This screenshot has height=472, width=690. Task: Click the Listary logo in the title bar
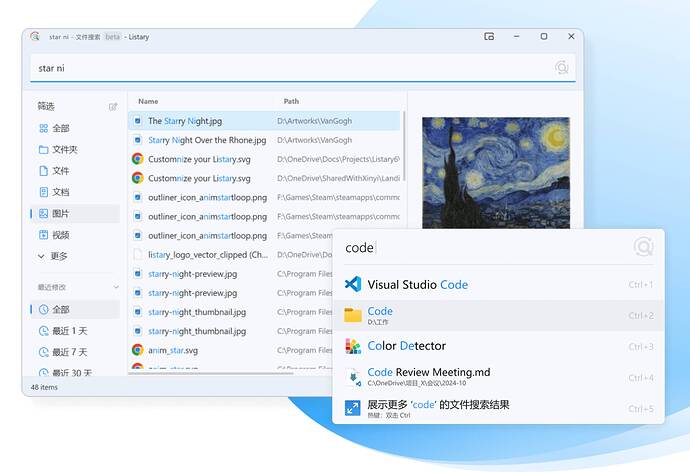click(35, 37)
